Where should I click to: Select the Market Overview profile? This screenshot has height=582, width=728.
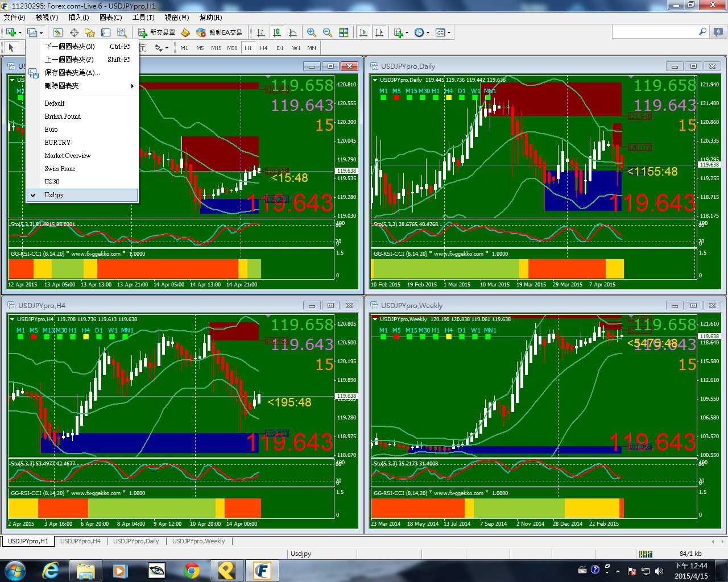point(82,156)
